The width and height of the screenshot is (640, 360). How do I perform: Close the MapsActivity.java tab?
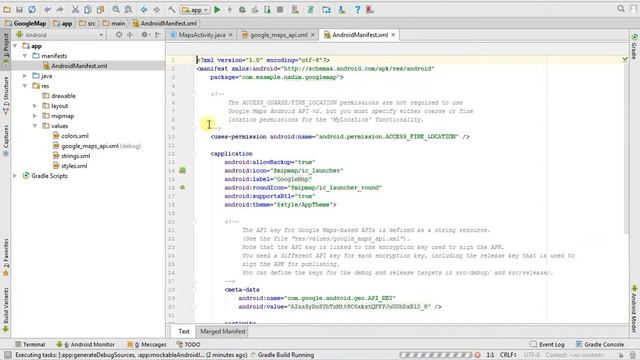point(231,35)
